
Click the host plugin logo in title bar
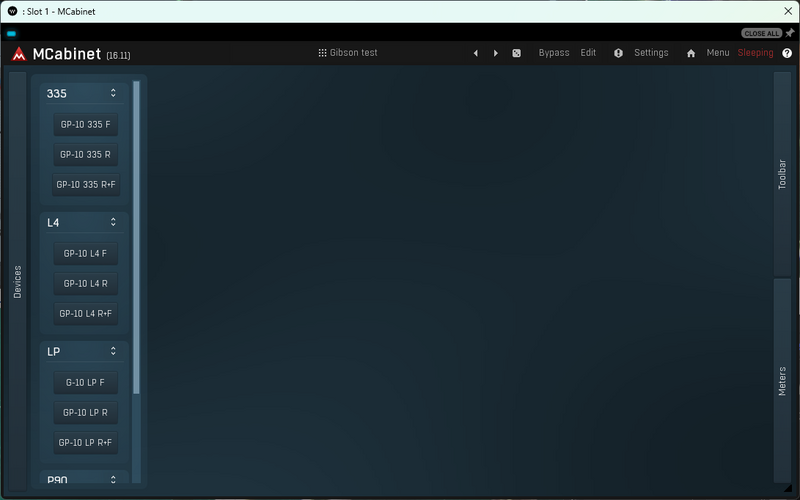tap(12, 11)
